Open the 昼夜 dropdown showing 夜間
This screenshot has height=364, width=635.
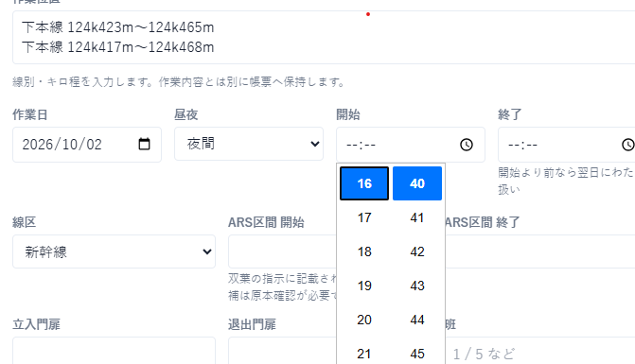pyautogui.click(x=249, y=144)
